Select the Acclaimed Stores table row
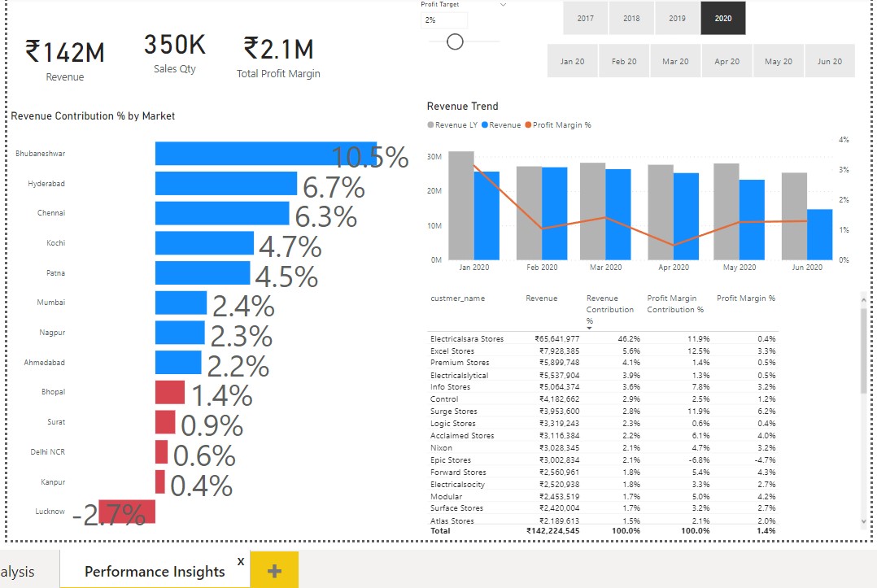 pos(603,435)
